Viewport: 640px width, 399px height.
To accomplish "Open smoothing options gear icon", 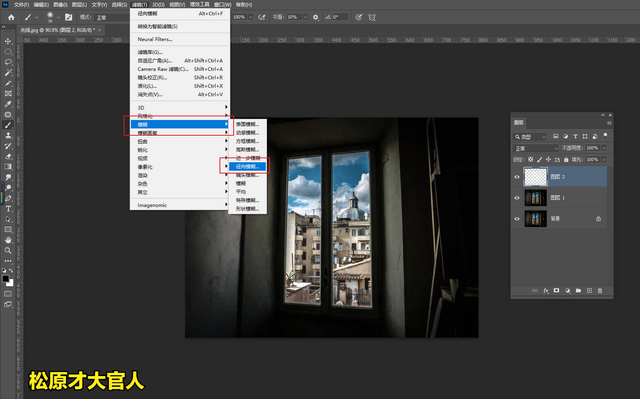I will [316, 17].
